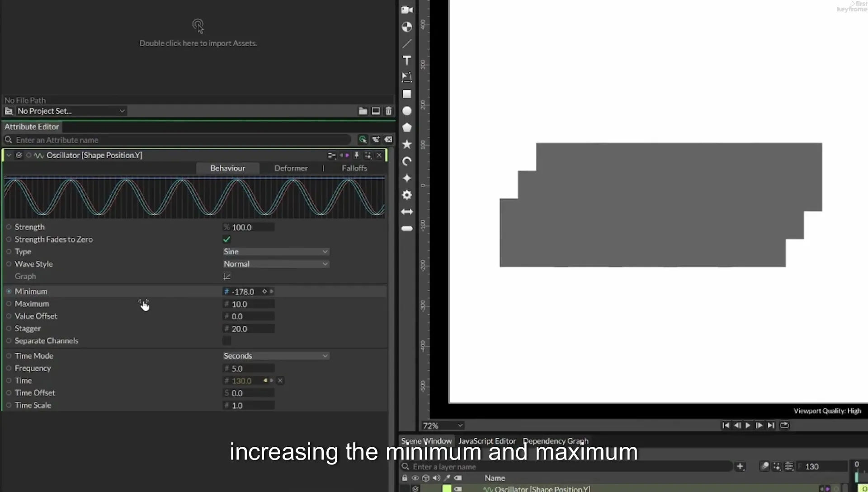Screen dimensions: 868x492
Task: Select the Pen line tool
Action: point(407,44)
